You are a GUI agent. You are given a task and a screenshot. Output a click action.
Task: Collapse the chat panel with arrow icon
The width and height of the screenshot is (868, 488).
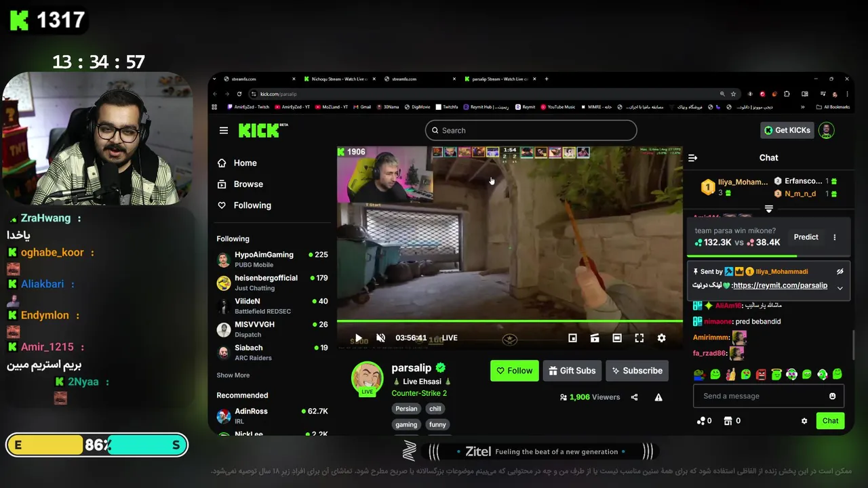click(x=692, y=158)
